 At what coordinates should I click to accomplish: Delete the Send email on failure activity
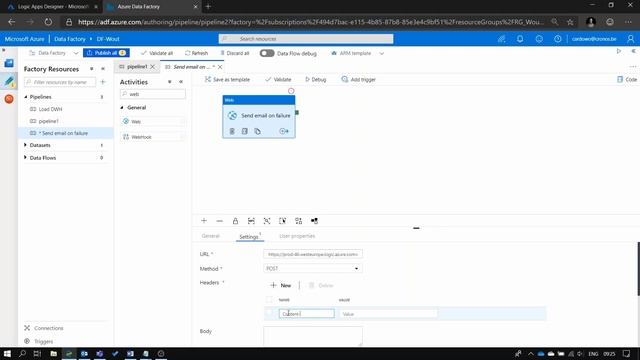click(x=232, y=131)
